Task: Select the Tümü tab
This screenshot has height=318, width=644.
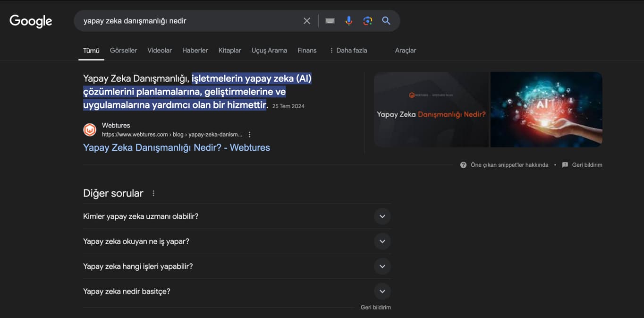Action: click(91, 50)
